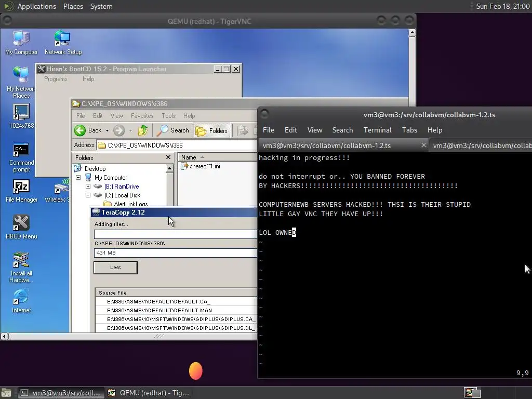The image size is (532, 399).
Task: Open the Back button history dropdown
Action: pos(107,130)
